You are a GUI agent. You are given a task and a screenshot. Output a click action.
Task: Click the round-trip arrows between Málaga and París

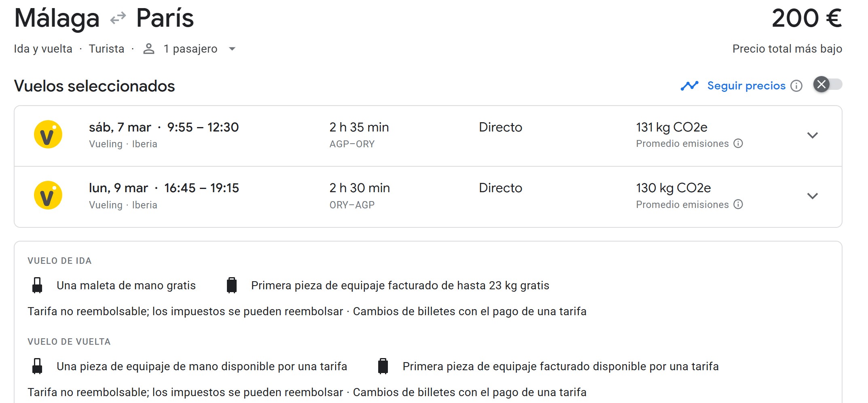pos(118,18)
